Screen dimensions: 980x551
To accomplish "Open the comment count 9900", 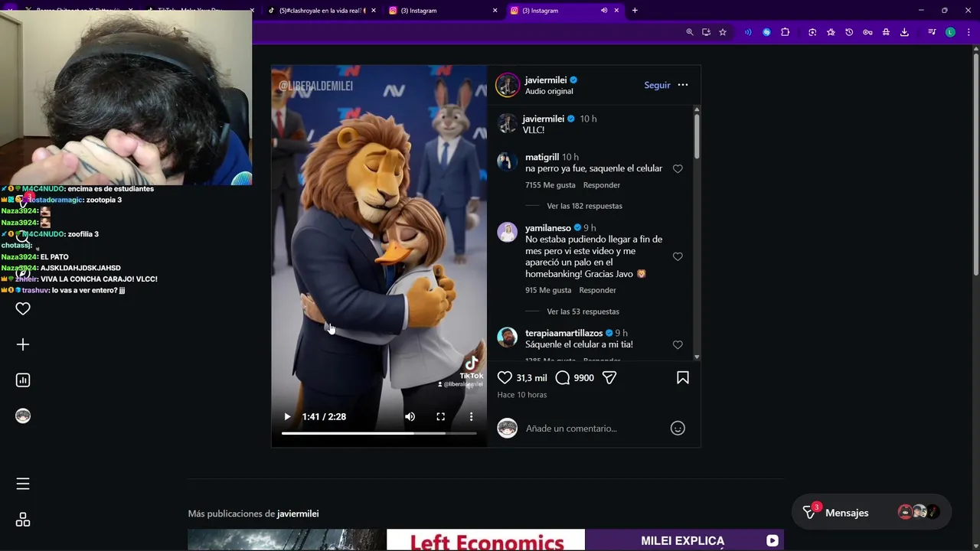I will tap(583, 377).
